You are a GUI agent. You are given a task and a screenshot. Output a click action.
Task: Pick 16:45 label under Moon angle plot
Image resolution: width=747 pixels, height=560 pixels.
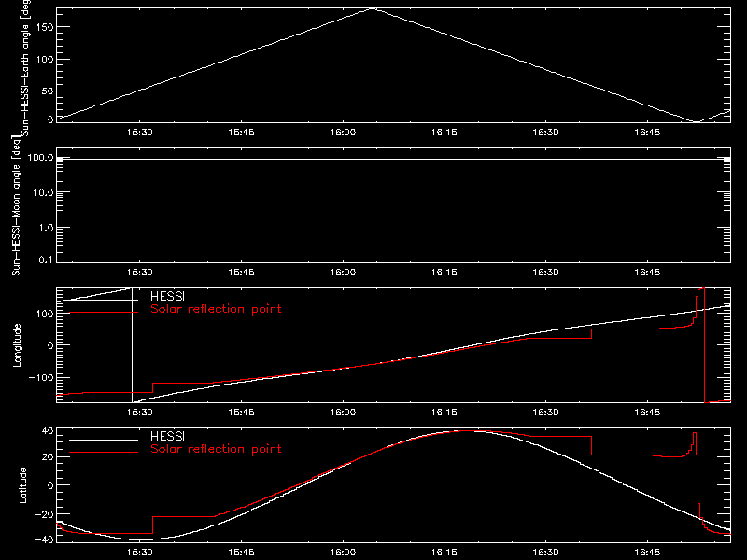click(647, 273)
